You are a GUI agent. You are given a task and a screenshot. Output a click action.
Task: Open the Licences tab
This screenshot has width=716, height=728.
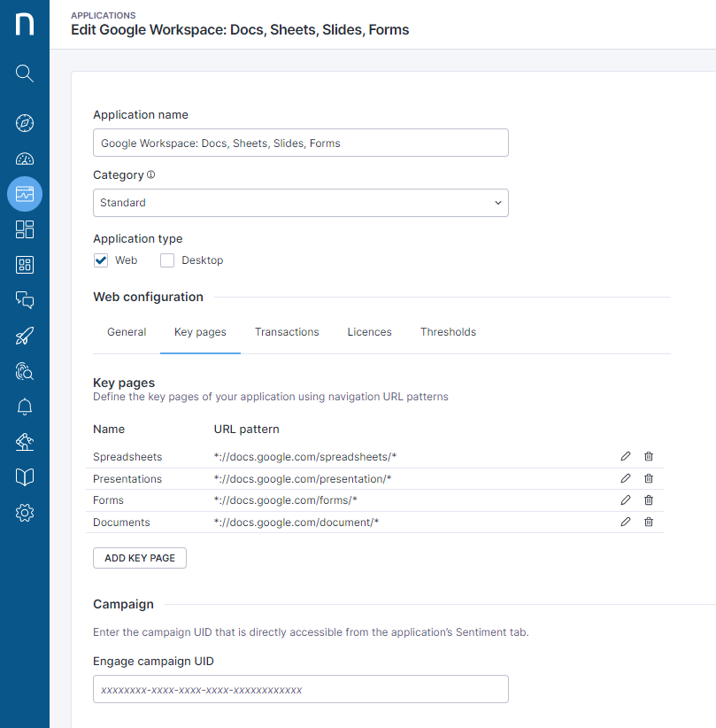[369, 332]
